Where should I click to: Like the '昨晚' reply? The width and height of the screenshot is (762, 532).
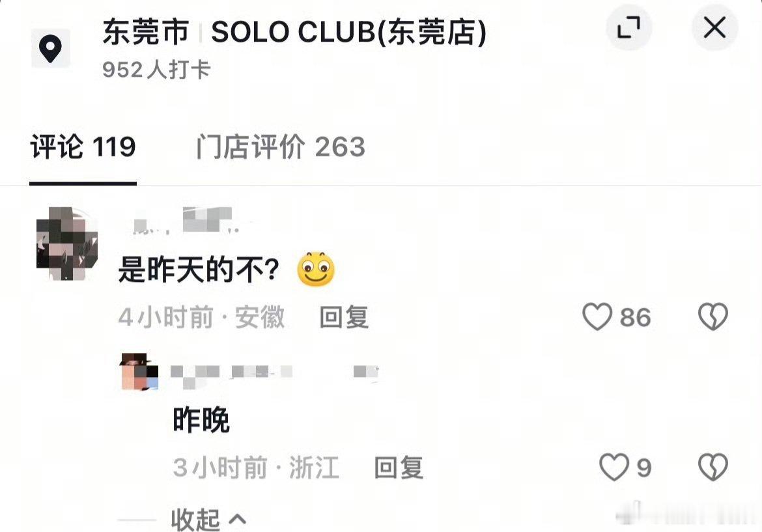point(614,467)
